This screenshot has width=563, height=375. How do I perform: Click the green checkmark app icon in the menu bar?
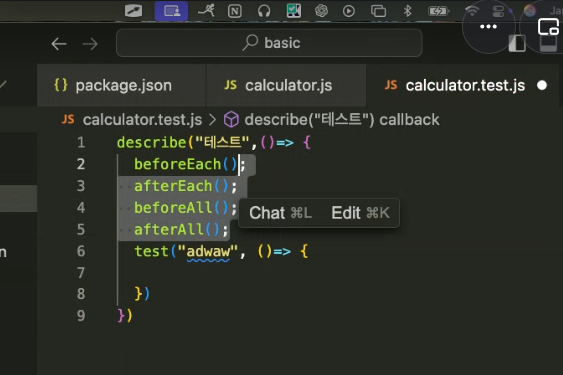coord(293,10)
